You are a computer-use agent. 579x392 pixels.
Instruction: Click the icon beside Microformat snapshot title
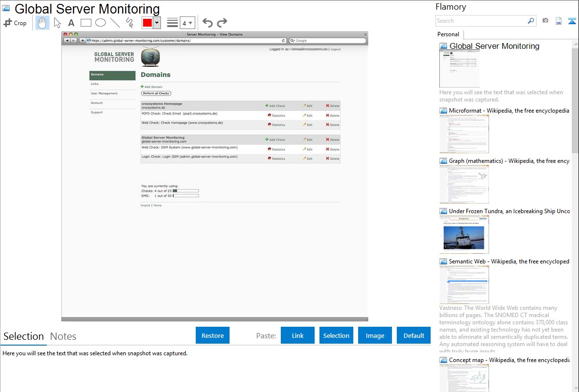pyautogui.click(x=444, y=111)
